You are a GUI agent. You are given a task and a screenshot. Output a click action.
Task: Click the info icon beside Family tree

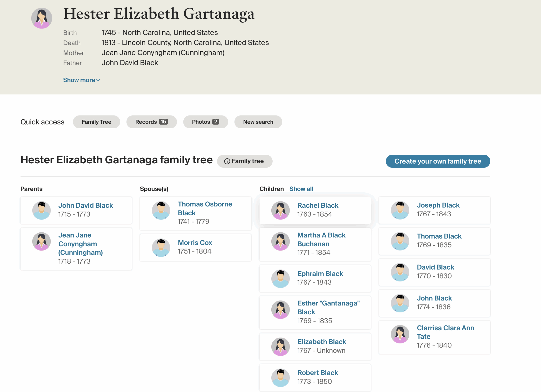pos(227,161)
